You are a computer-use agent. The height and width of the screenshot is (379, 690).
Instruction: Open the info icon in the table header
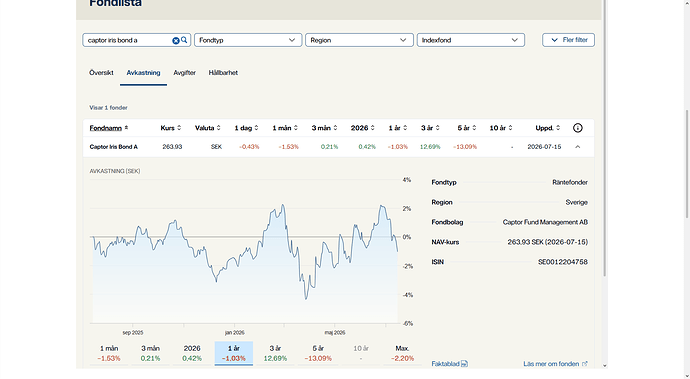click(x=577, y=128)
